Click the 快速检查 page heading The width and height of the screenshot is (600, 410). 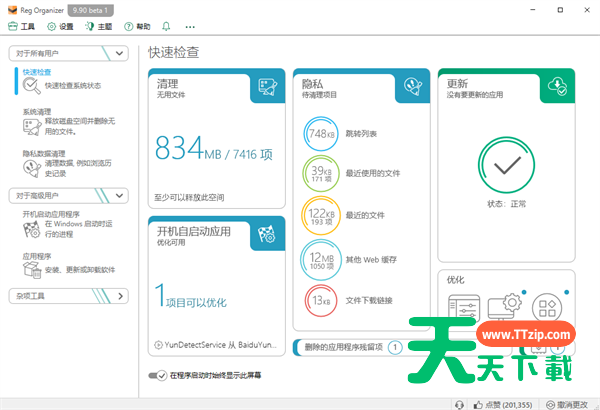(174, 52)
